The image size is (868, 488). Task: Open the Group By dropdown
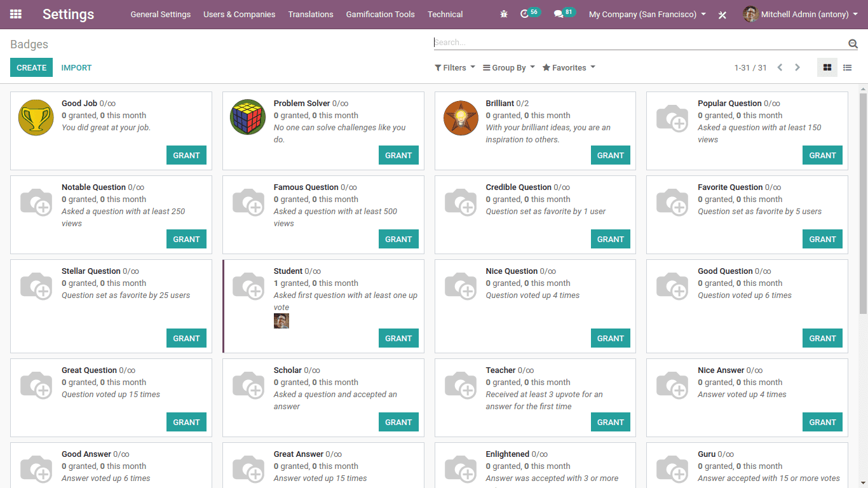[509, 68]
